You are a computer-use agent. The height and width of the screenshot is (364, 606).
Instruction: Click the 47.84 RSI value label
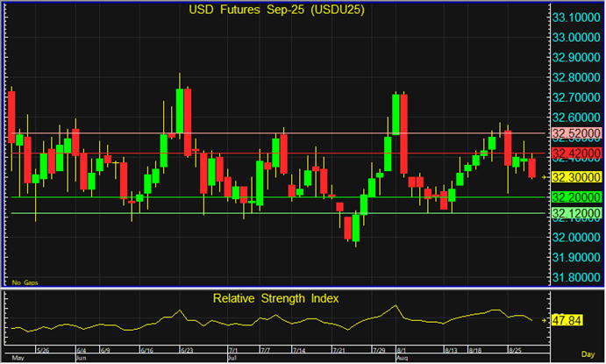(x=569, y=321)
